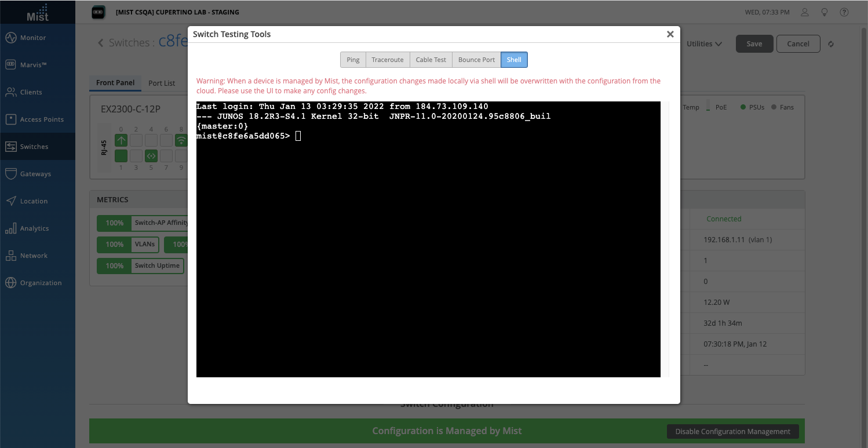Open Location in the sidebar
Viewport: 868px width, 448px height.
pyautogui.click(x=38, y=201)
